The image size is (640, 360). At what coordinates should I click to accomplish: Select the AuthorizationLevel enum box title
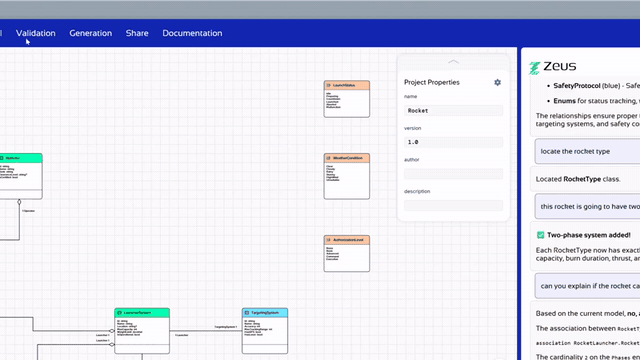[348, 240]
